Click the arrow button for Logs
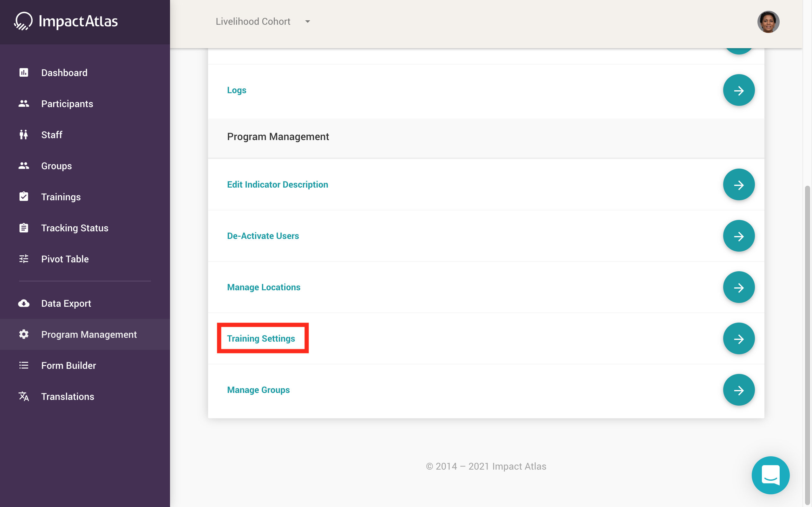This screenshot has height=507, width=812. point(738,90)
